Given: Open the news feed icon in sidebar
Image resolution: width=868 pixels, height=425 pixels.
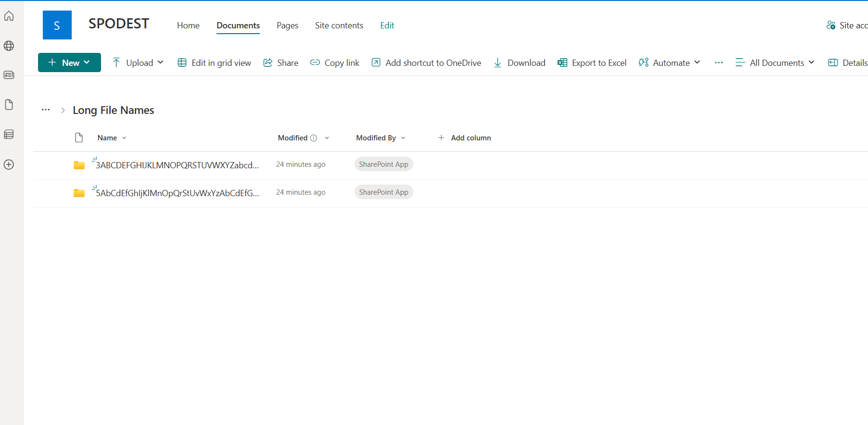Looking at the screenshot, I should coord(9,75).
